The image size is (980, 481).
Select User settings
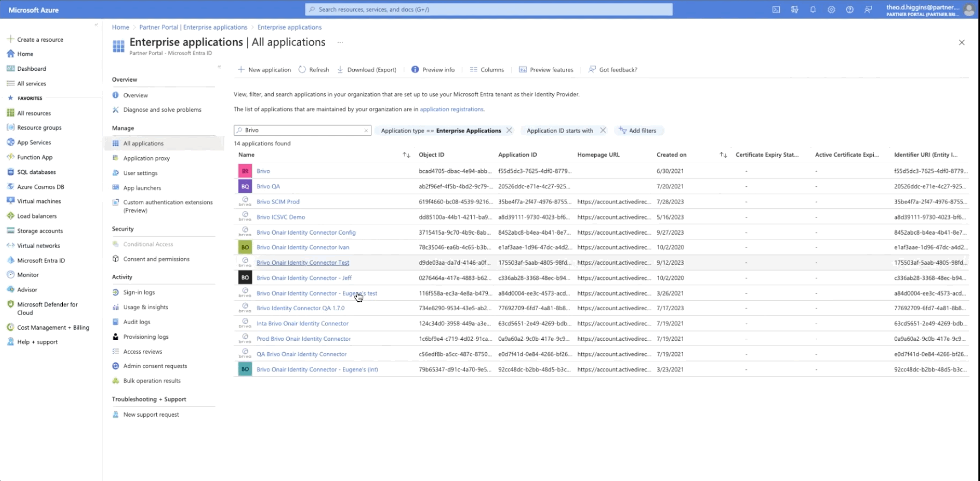(140, 173)
